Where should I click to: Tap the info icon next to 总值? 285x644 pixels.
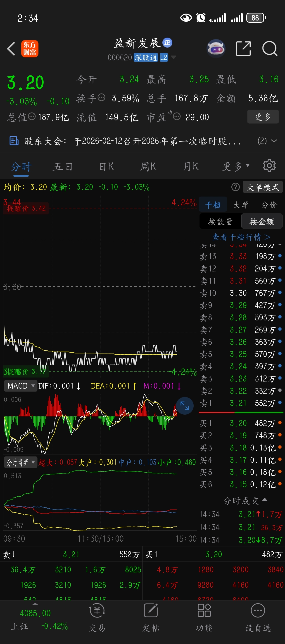[x=32, y=116]
